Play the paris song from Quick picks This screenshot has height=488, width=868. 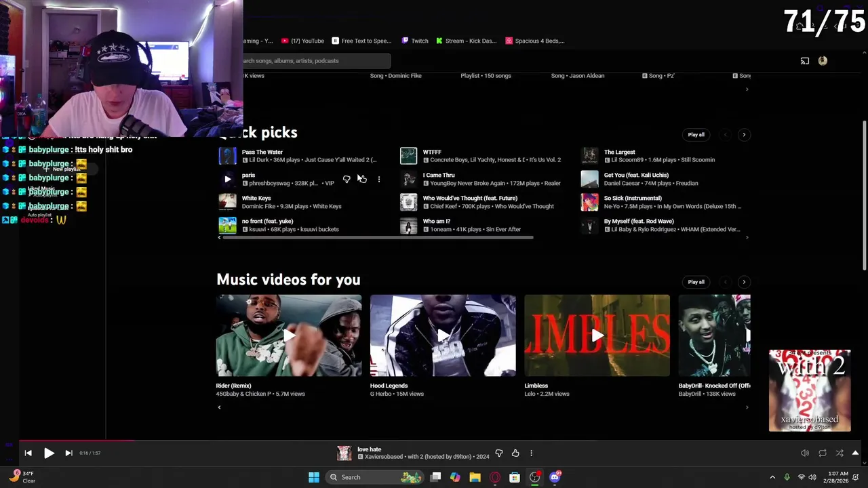click(x=227, y=179)
